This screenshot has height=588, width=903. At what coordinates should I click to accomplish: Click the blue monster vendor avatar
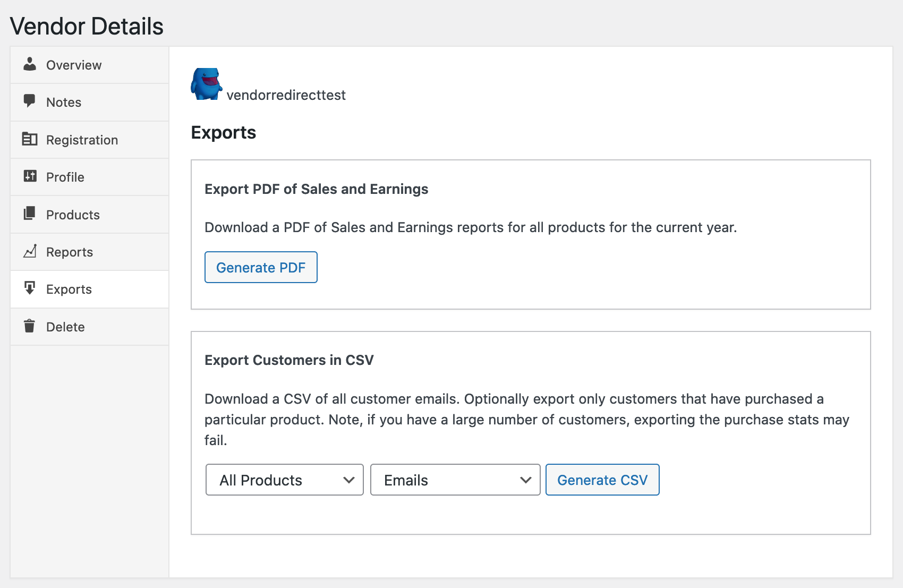click(x=206, y=84)
